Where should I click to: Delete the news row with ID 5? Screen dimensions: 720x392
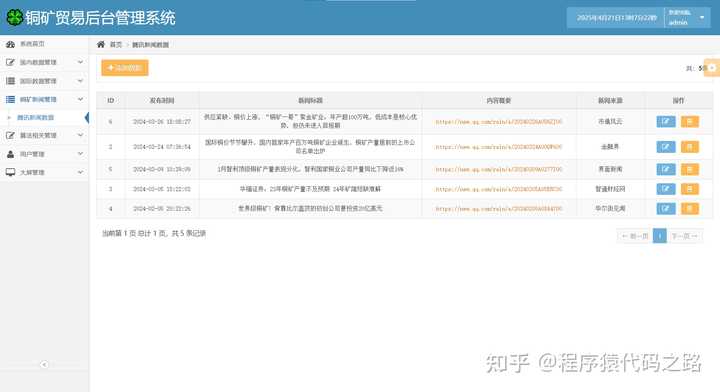pyautogui.click(x=690, y=169)
